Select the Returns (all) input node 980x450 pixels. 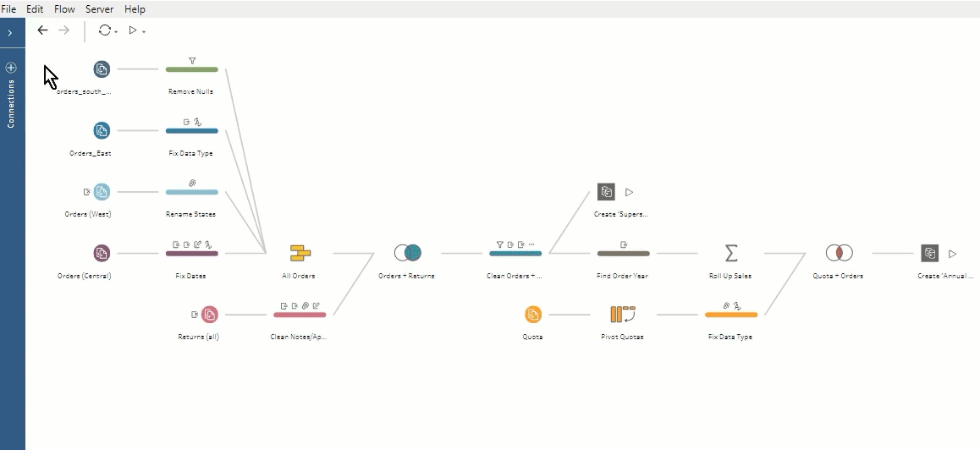[x=209, y=315]
